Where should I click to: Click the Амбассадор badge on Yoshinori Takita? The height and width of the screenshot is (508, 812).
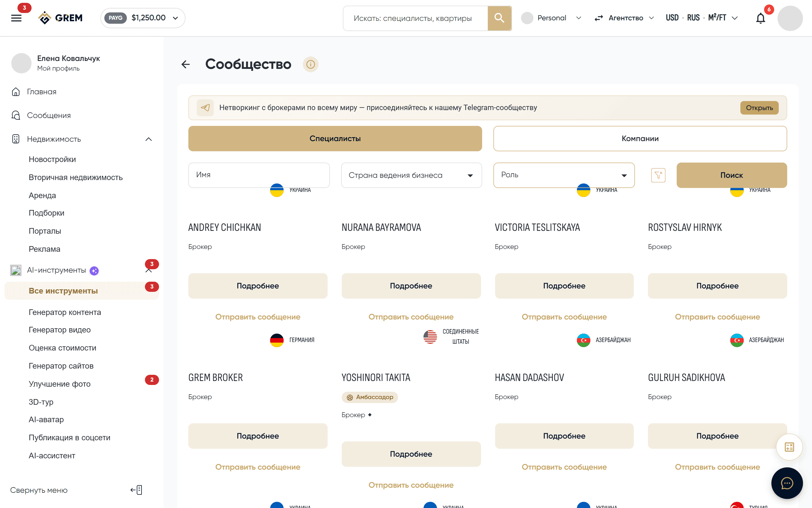(369, 397)
